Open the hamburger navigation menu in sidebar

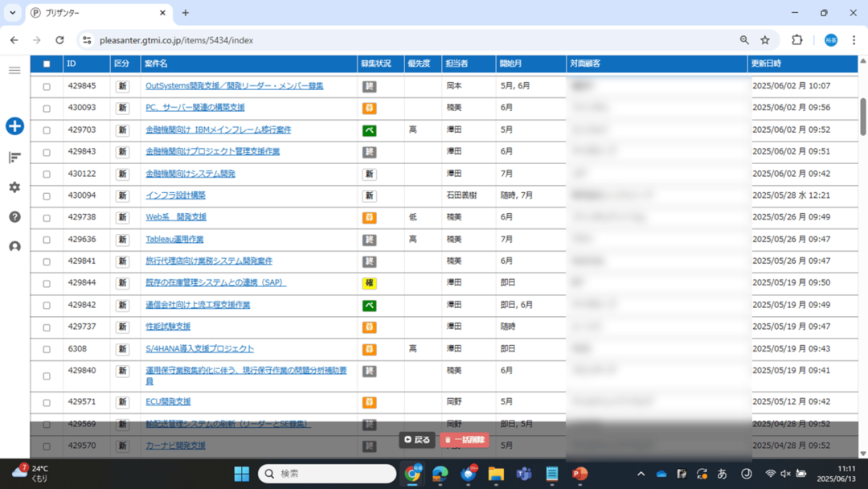[x=14, y=71]
